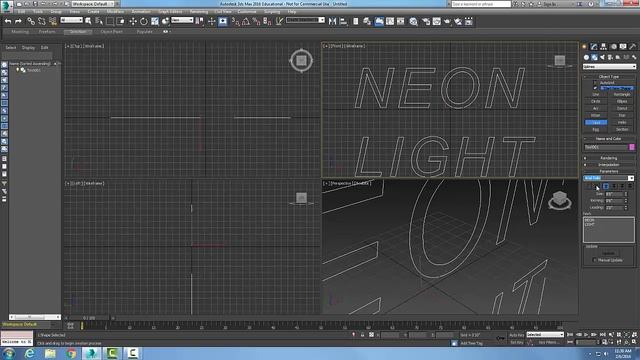Click the NEON LIGHT text entry box
This screenshot has height=360, width=640.
click(x=609, y=230)
